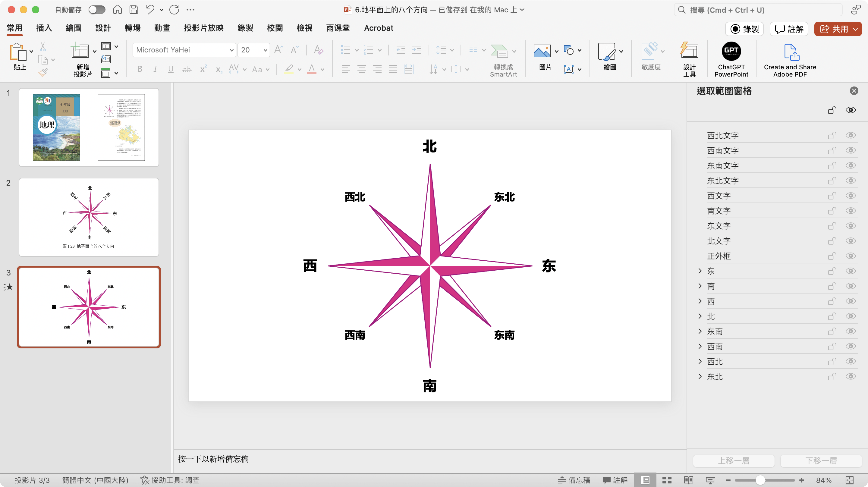Switch to the 投影片放映 tab
The width and height of the screenshot is (868, 487).
203,28
